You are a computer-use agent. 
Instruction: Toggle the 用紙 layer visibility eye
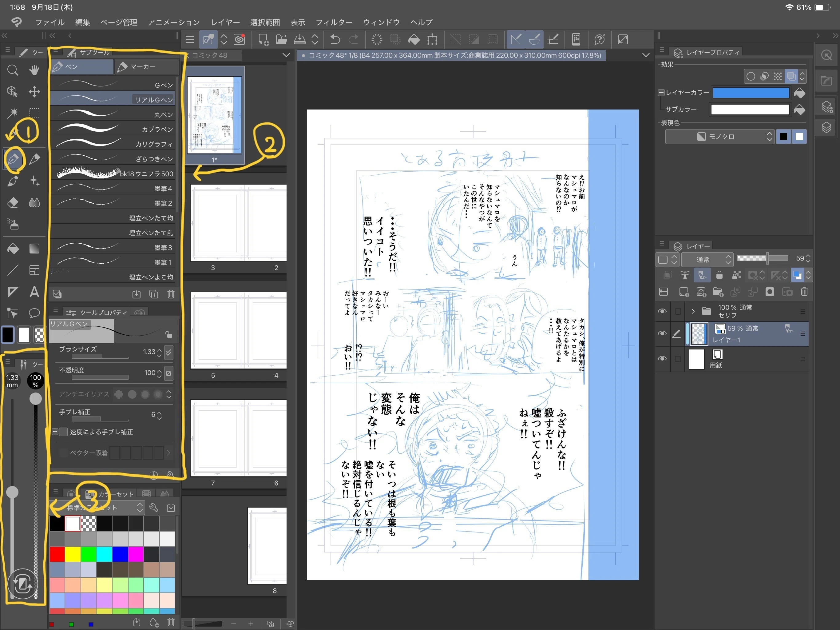tap(662, 359)
